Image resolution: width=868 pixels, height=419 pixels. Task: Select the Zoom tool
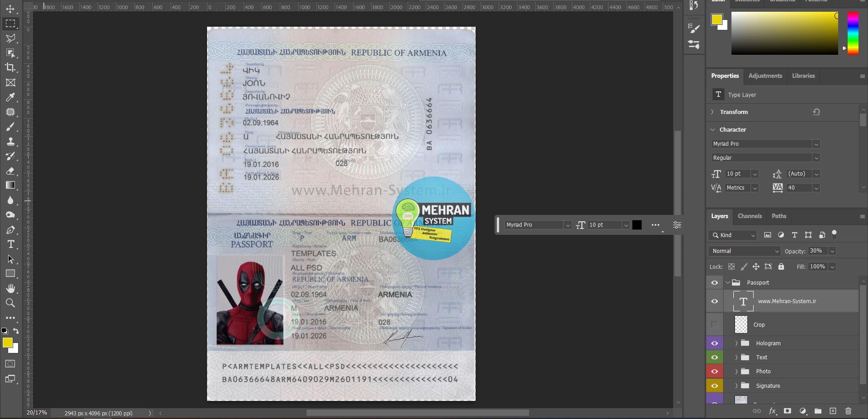click(10, 303)
